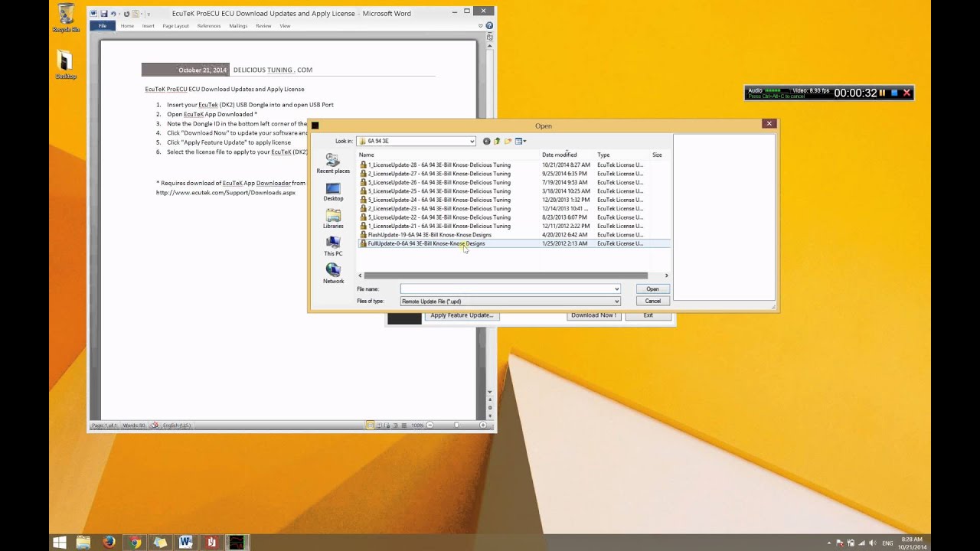Open File Explorer from taskbar
The height and width of the screenshot is (551, 980).
pos(83,543)
